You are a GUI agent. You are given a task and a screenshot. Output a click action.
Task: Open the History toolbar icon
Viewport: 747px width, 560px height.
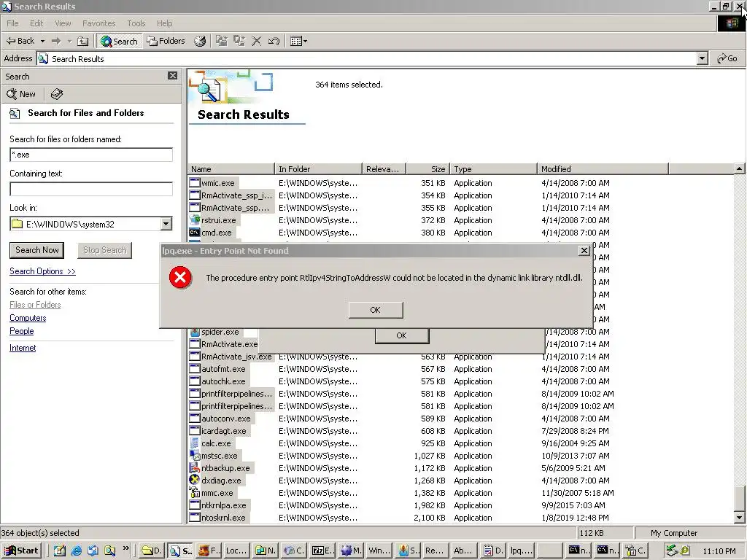[x=200, y=42]
